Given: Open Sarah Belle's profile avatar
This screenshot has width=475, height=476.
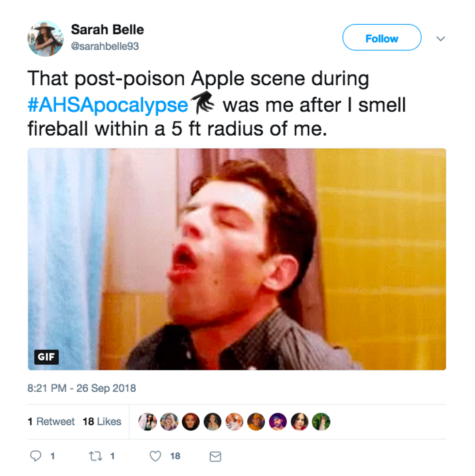Looking at the screenshot, I should tap(45, 38).
